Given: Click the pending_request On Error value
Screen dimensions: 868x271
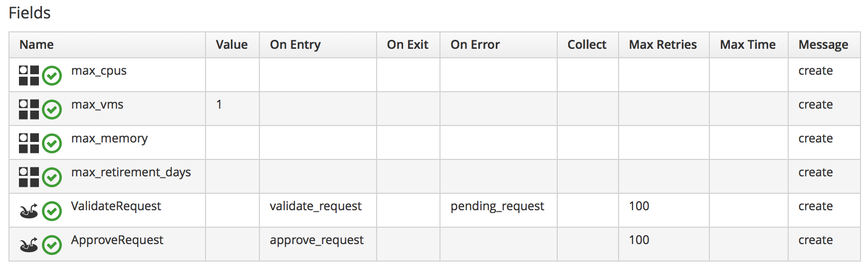Looking at the screenshot, I should [497, 206].
